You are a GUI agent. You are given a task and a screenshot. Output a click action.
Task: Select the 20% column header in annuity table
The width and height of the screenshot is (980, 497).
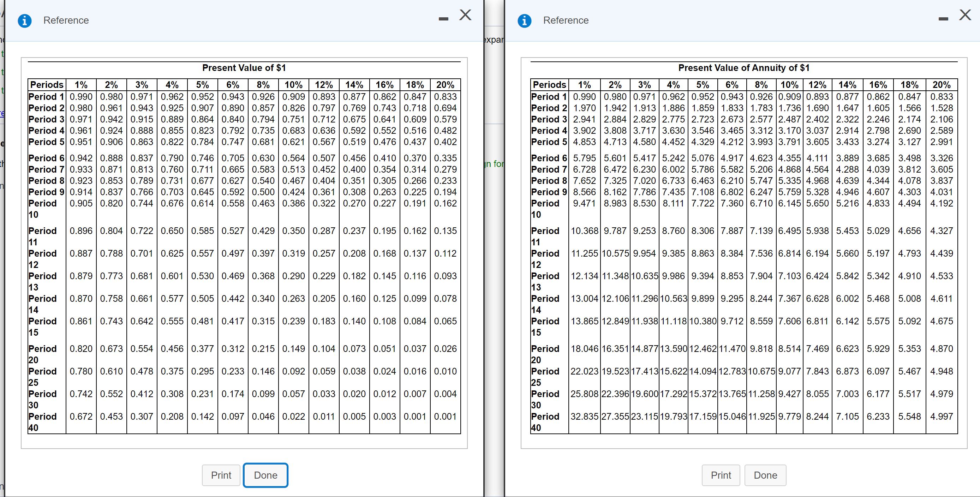pyautogui.click(x=942, y=84)
